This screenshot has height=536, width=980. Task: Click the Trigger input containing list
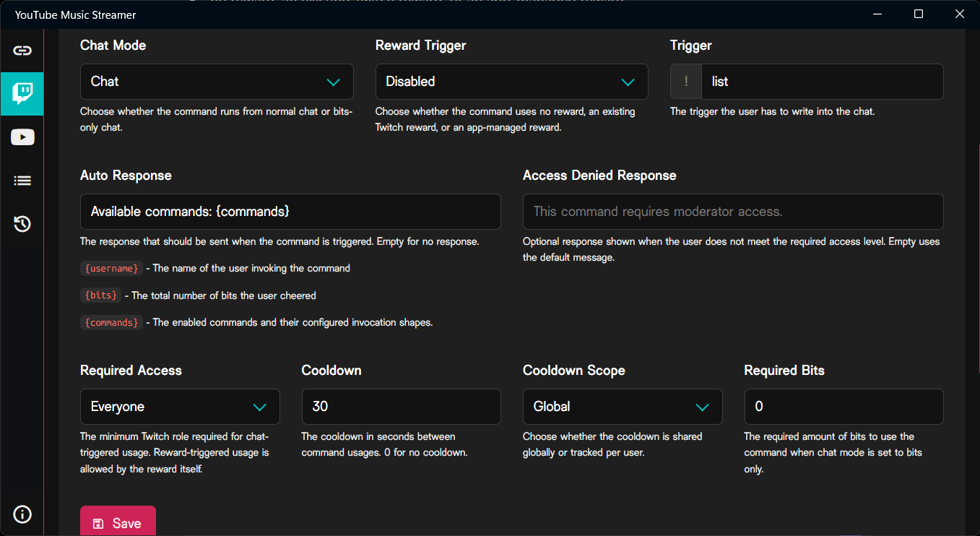tap(822, 82)
